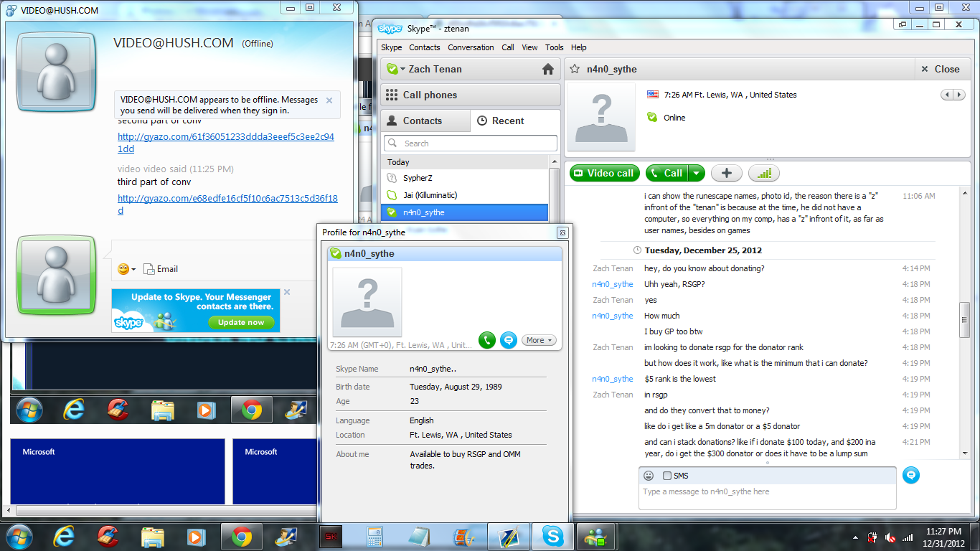
Task: Click the green Call button in conversation header
Action: [666, 173]
